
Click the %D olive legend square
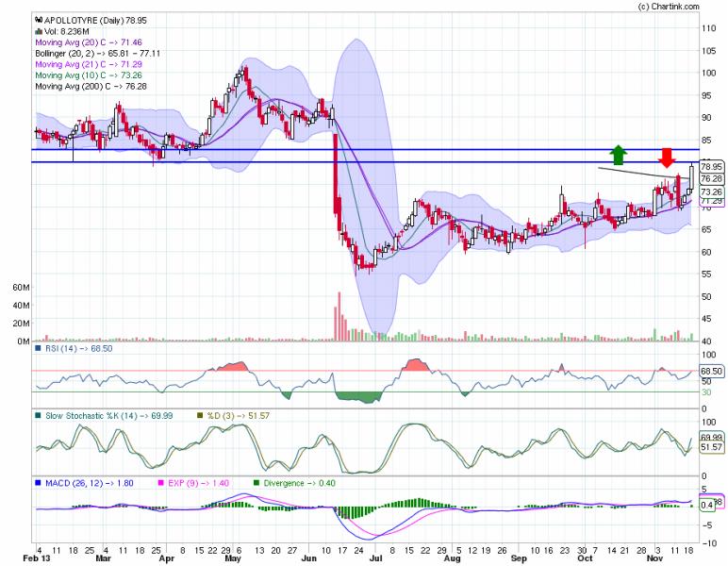201,416
